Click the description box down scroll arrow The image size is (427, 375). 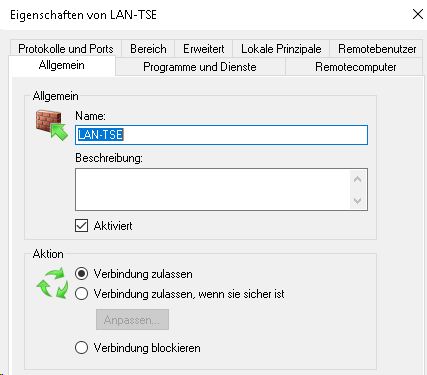coord(358,201)
